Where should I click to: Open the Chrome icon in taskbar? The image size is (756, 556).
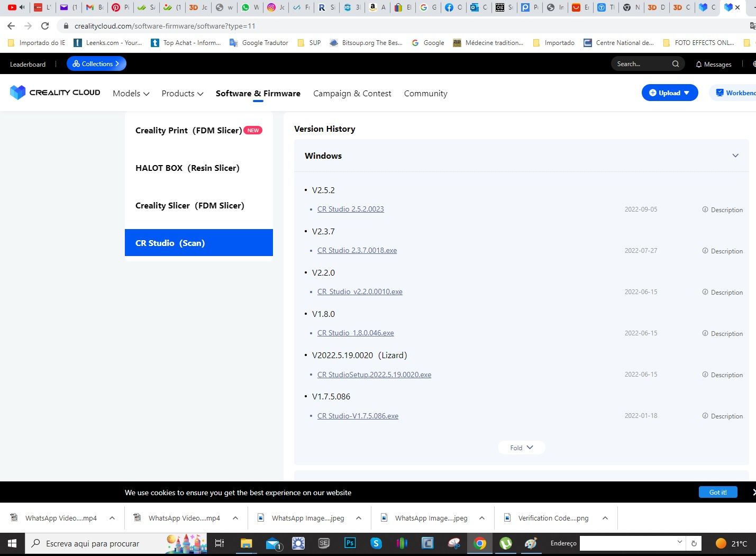pyautogui.click(x=479, y=543)
